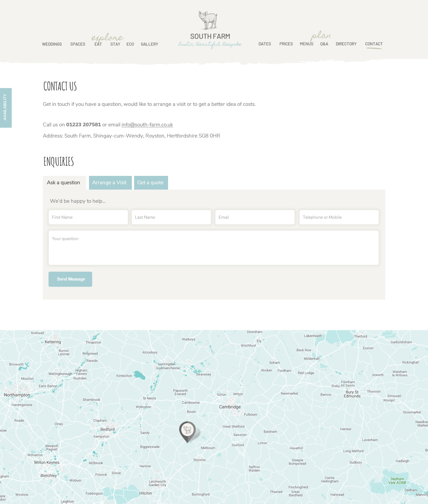Switch to the Arrange a Visit tab

(x=110, y=183)
